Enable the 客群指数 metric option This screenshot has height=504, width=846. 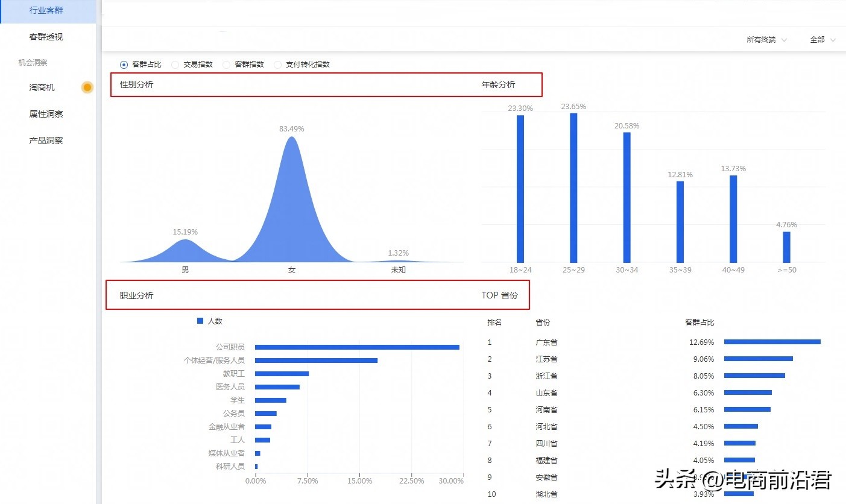[227, 65]
